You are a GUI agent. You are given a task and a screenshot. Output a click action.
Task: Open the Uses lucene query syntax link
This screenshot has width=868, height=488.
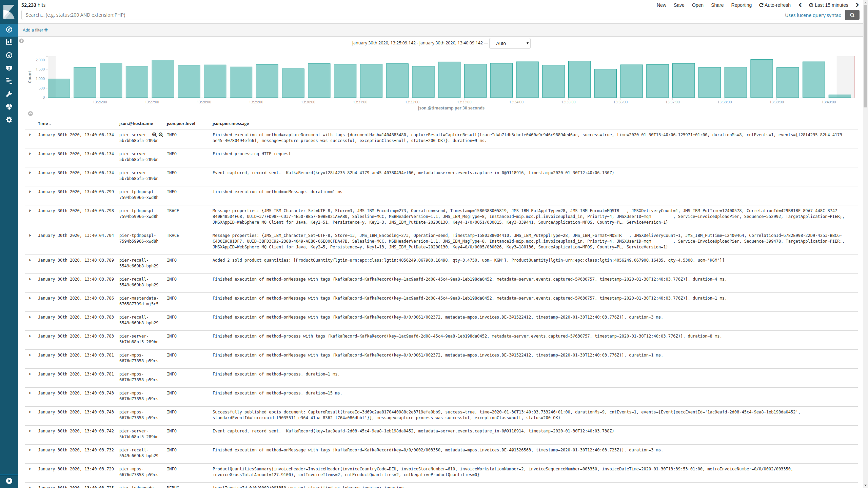click(813, 15)
